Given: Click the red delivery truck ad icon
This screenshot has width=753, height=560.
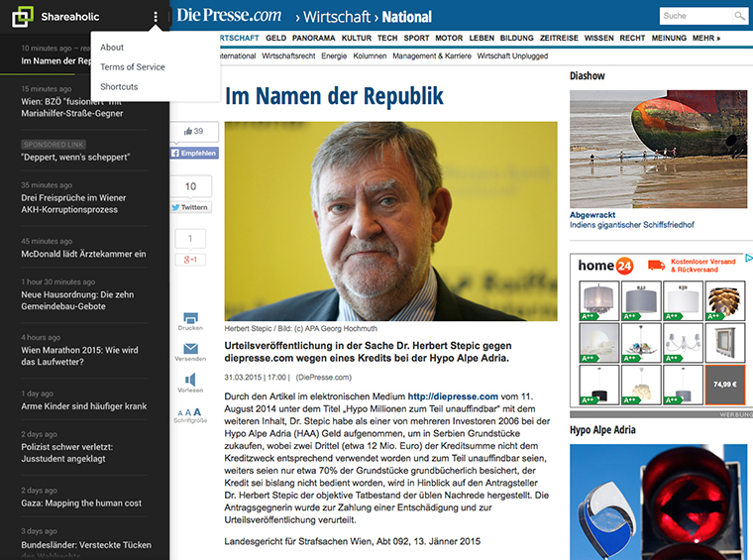Looking at the screenshot, I should 656,265.
